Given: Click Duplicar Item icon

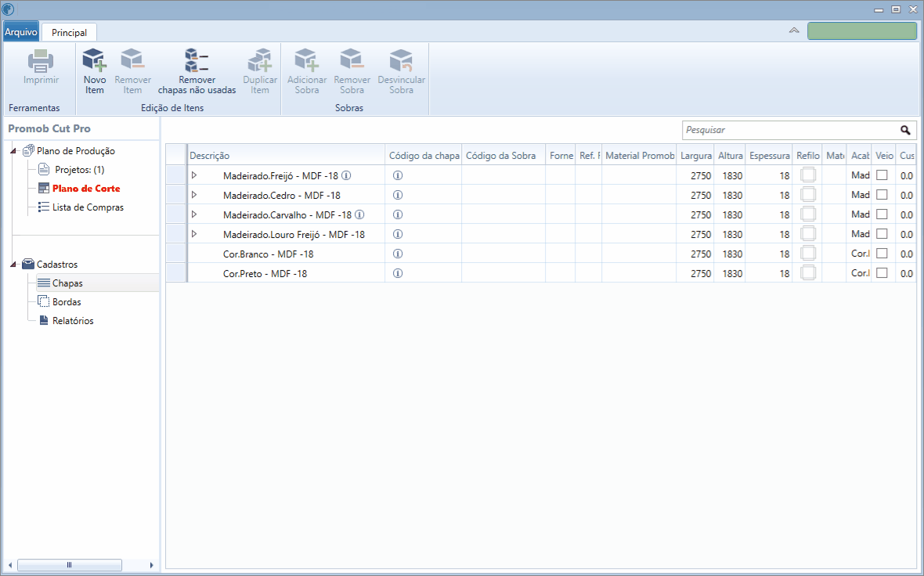Looking at the screenshot, I should pyautogui.click(x=260, y=60).
